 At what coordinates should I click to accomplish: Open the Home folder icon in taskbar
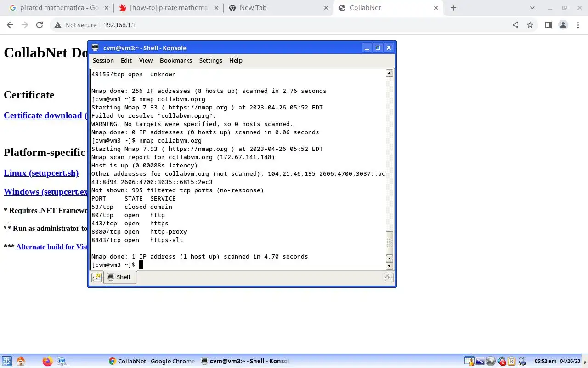click(x=21, y=361)
